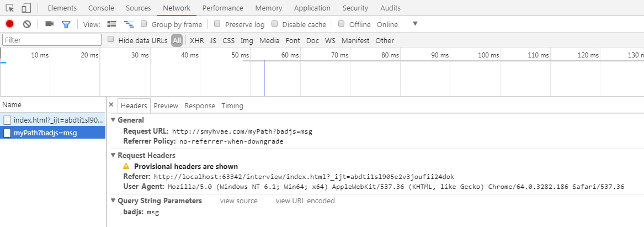Toggle the filter funnel icon
This screenshot has width=644, height=227.
tap(66, 24)
